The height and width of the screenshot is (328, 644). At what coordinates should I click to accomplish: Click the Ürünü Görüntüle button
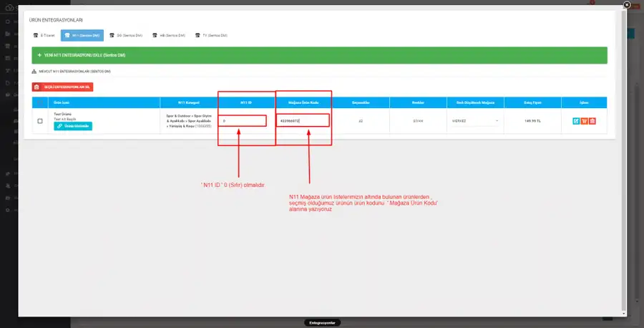pos(73,126)
